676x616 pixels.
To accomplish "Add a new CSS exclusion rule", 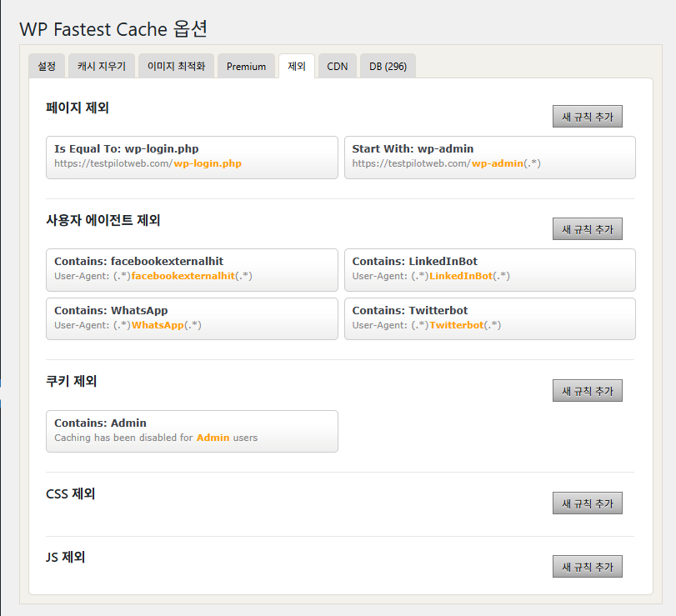I will [587, 503].
